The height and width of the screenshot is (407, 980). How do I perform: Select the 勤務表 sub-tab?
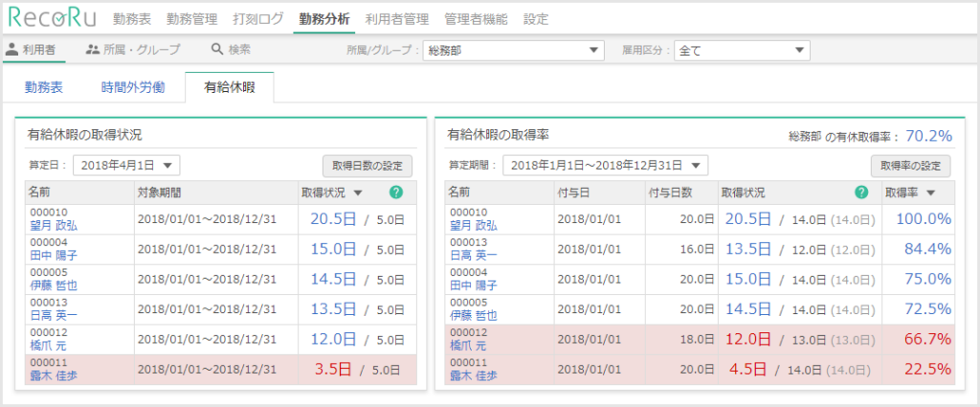(44, 87)
